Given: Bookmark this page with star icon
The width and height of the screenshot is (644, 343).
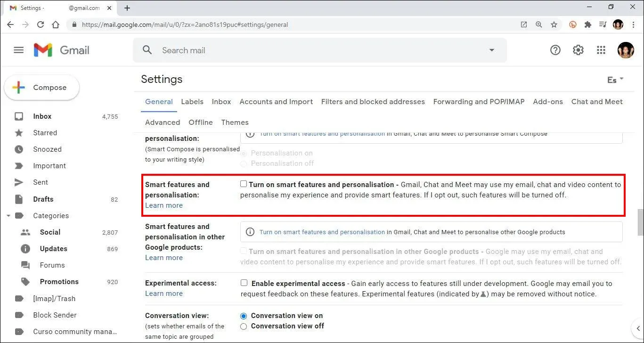Looking at the screenshot, I should pos(554,24).
